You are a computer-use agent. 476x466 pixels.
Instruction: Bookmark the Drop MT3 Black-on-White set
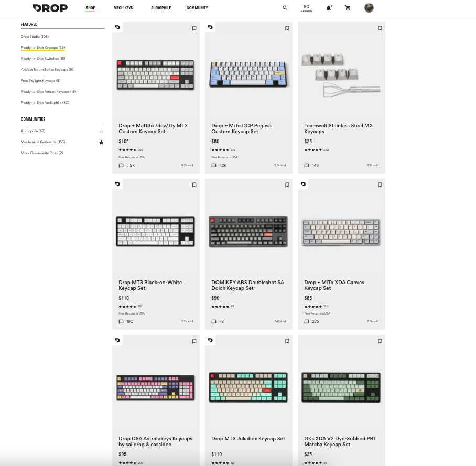194,185
